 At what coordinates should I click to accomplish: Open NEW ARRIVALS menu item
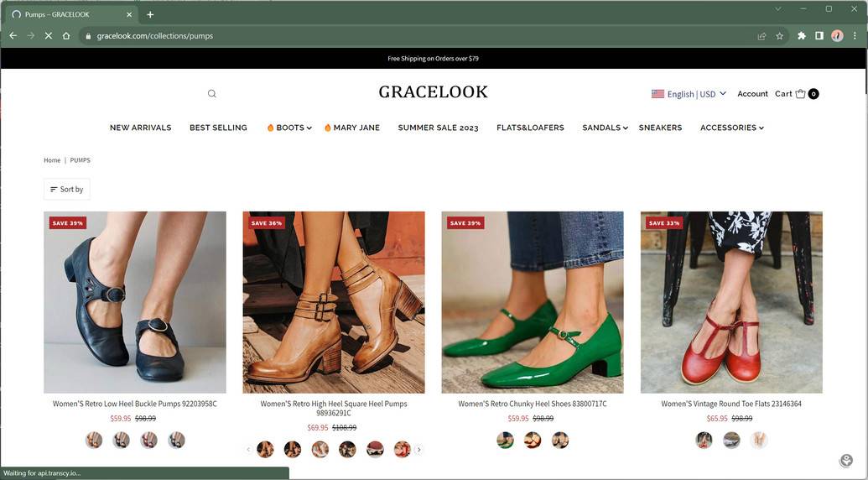pos(141,128)
